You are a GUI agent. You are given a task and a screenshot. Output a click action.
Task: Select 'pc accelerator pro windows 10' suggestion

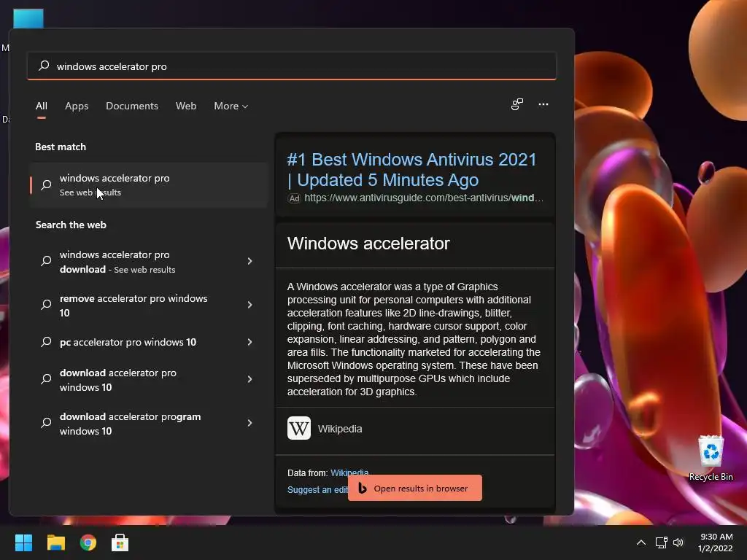[138, 342]
